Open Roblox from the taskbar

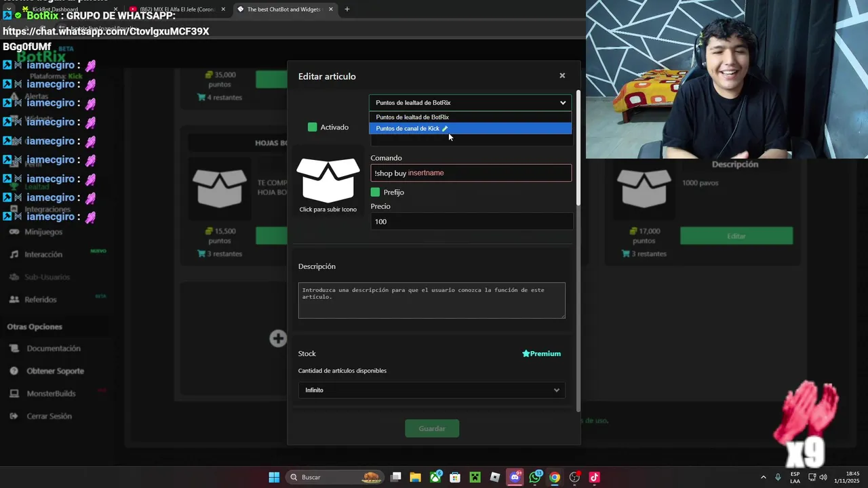point(495,477)
